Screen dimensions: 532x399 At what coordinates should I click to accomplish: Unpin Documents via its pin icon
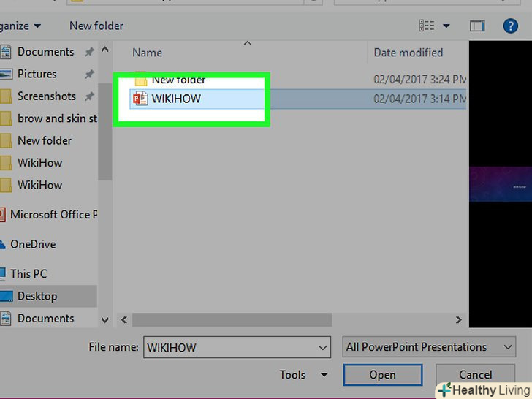tap(89, 52)
